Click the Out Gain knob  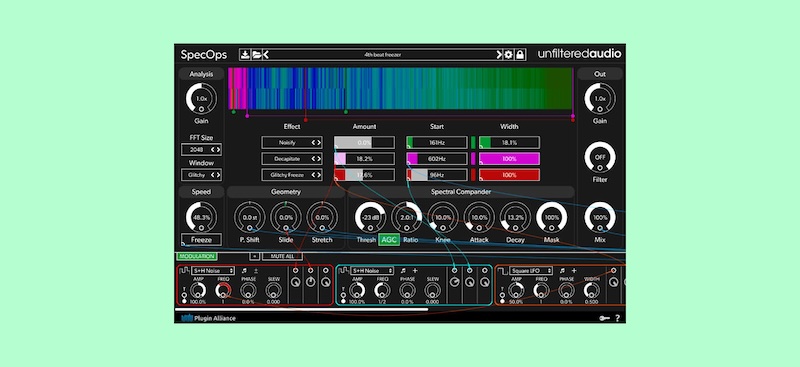[599, 99]
